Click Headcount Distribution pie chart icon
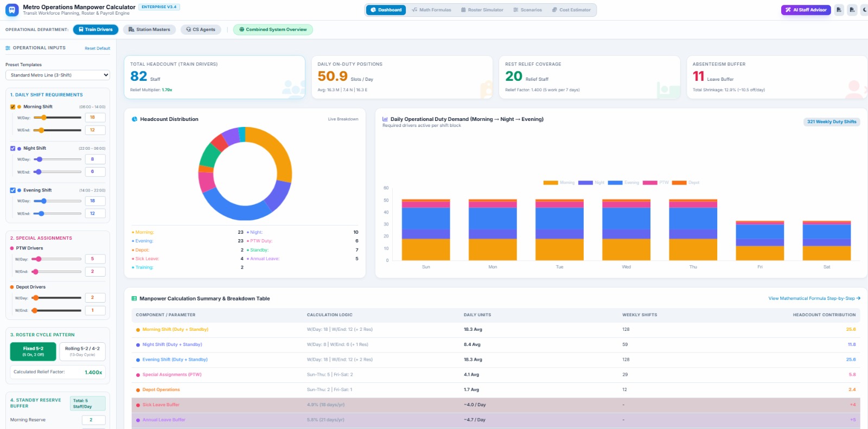 (x=135, y=119)
